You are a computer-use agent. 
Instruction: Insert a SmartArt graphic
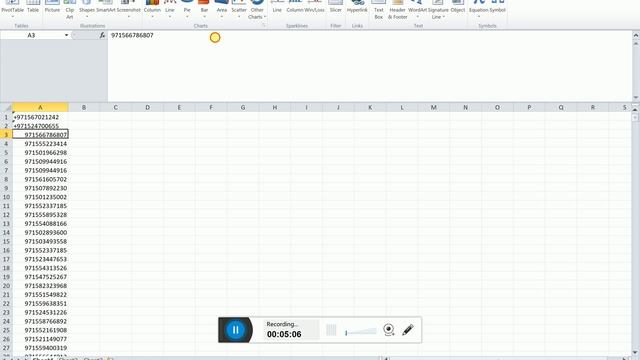106,7
